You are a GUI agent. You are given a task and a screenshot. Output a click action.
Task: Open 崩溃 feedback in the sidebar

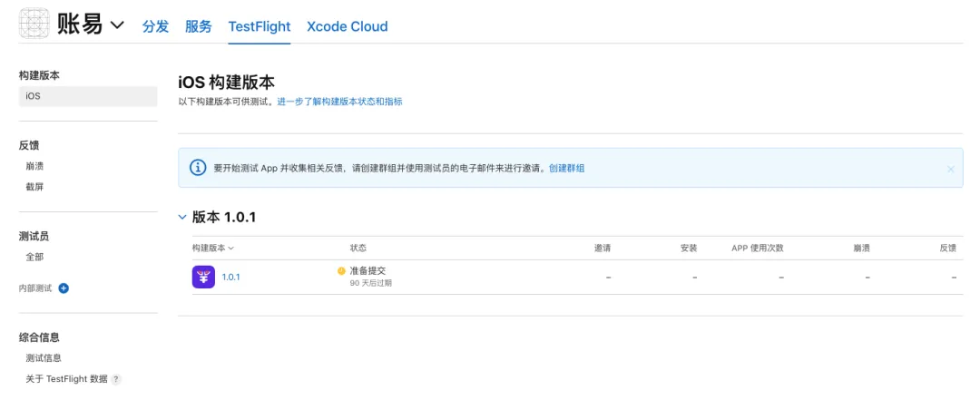34,166
